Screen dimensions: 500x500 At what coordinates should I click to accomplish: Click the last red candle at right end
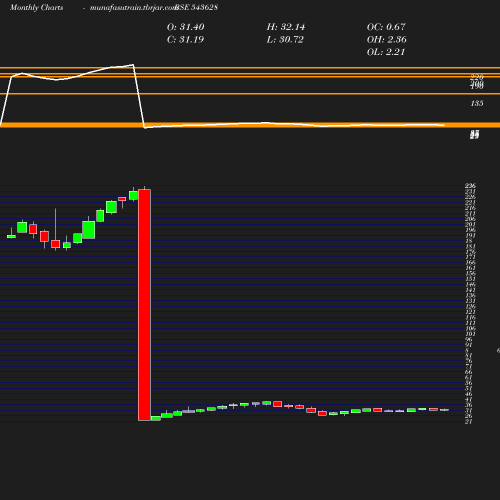444,410
